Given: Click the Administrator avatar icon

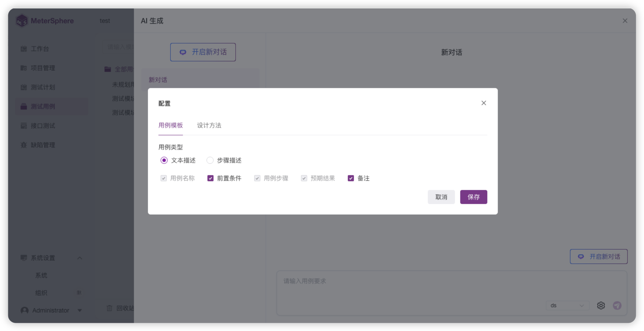Looking at the screenshot, I should (x=24, y=310).
